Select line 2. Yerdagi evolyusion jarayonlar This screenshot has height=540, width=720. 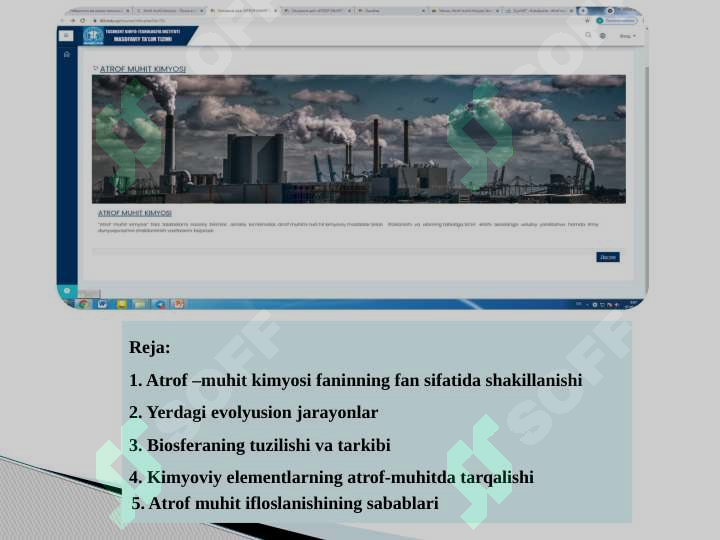click(x=253, y=412)
